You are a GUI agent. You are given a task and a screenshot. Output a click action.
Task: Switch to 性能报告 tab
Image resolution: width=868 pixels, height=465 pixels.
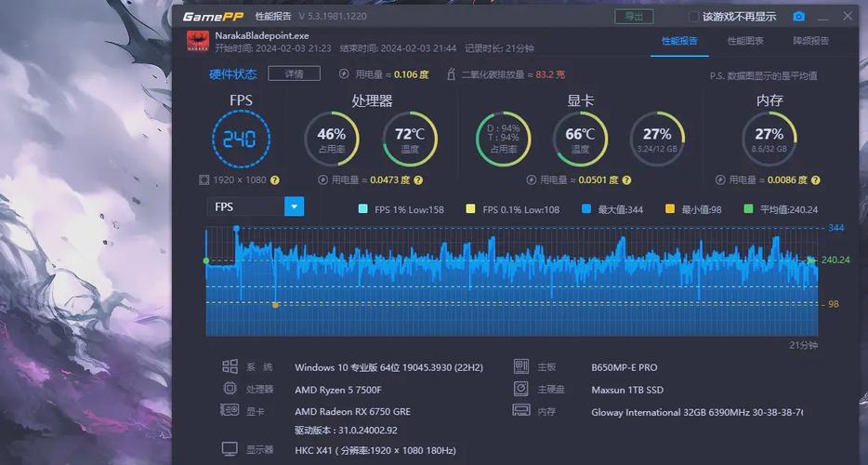(x=679, y=41)
